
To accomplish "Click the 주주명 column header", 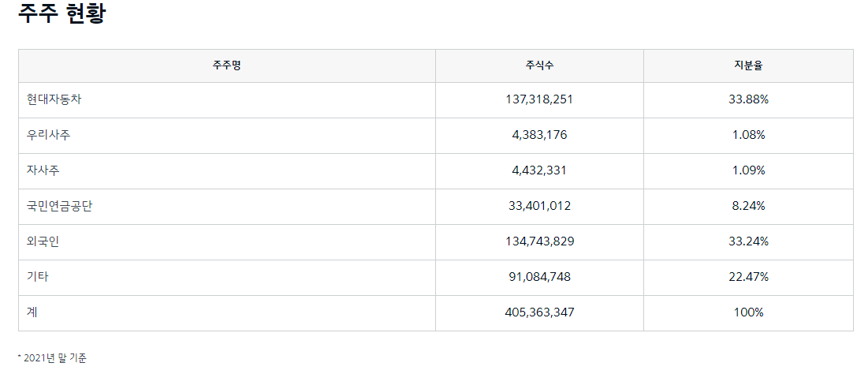I will pos(226,65).
